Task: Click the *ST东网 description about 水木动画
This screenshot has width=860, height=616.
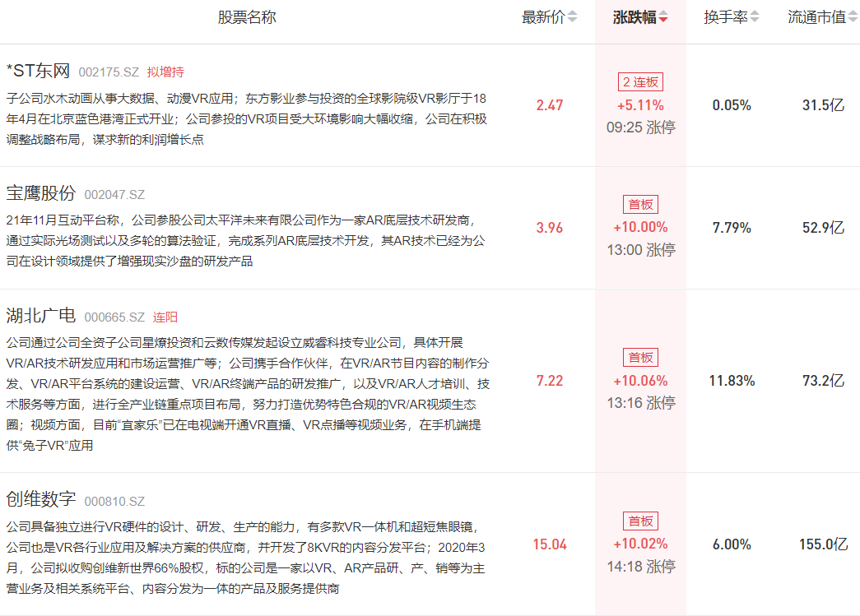Action: pos(247,119)
